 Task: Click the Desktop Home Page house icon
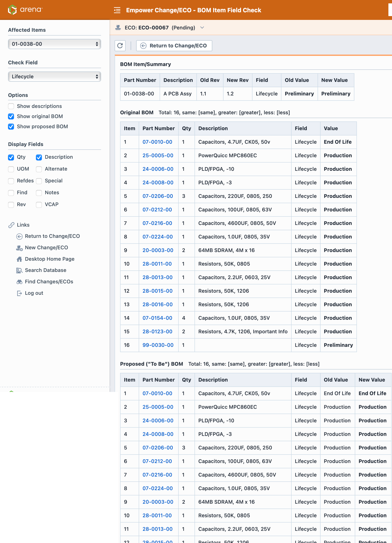click(x=19, y=259)
